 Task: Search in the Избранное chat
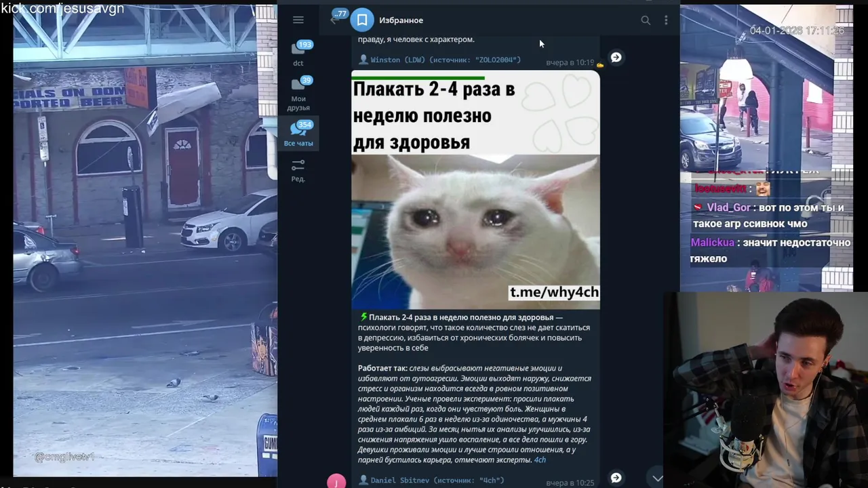646,20
